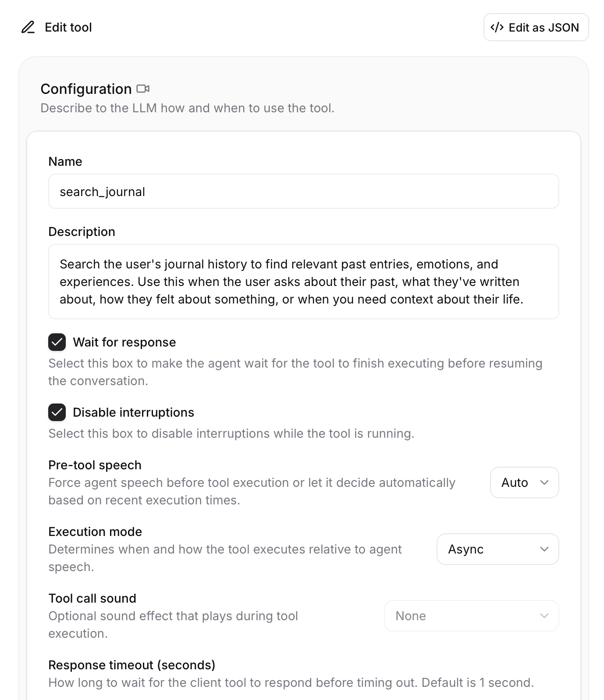Uncheck the Wait for response checkbox
604x700 pixels.
tap(57, 342)
